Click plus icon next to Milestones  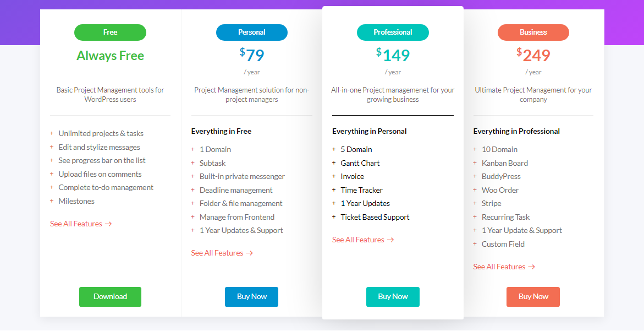click(x=52, y=201)
